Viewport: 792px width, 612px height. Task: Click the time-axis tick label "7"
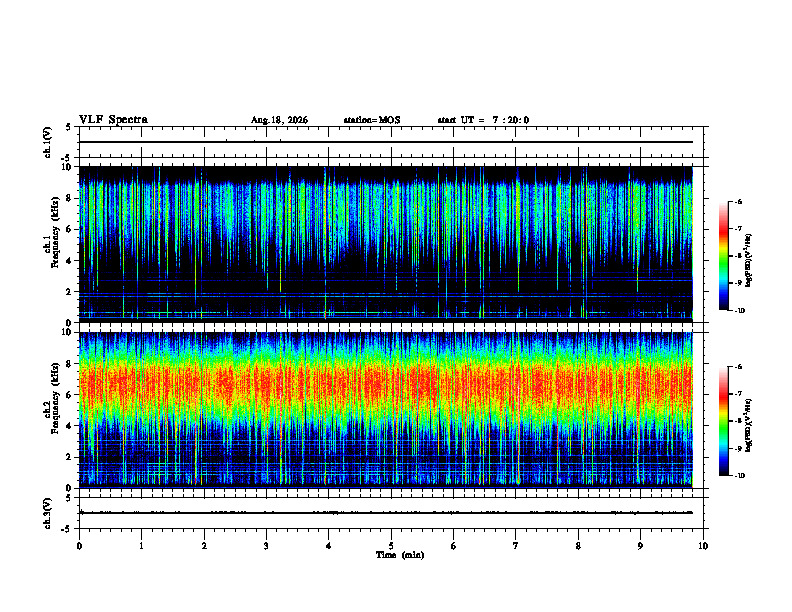(x=516, y=546)
